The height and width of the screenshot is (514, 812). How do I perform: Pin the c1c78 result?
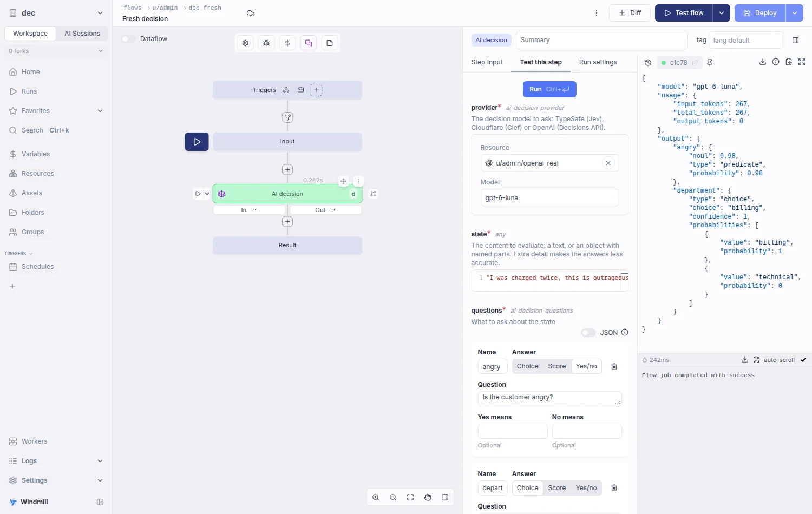click(710, 63)
